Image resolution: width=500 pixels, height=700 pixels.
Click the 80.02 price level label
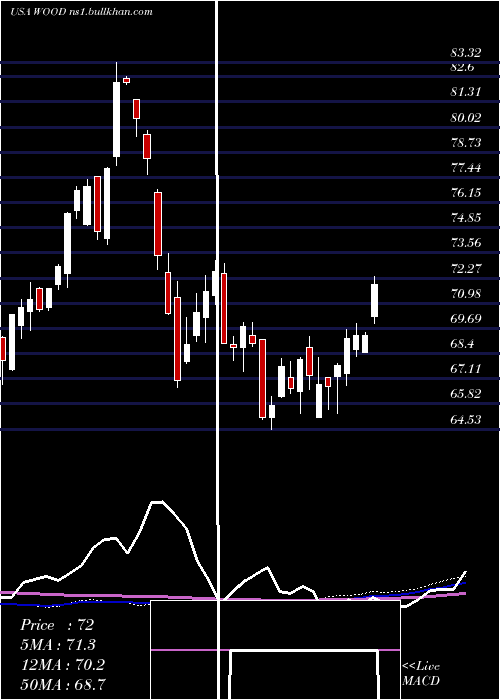[x=466, y=118]
